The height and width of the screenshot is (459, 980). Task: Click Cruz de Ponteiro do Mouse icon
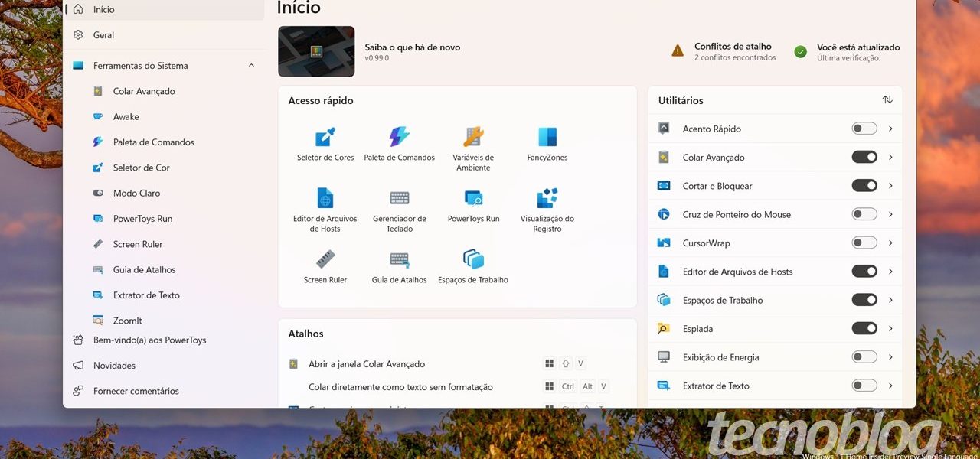664,214
